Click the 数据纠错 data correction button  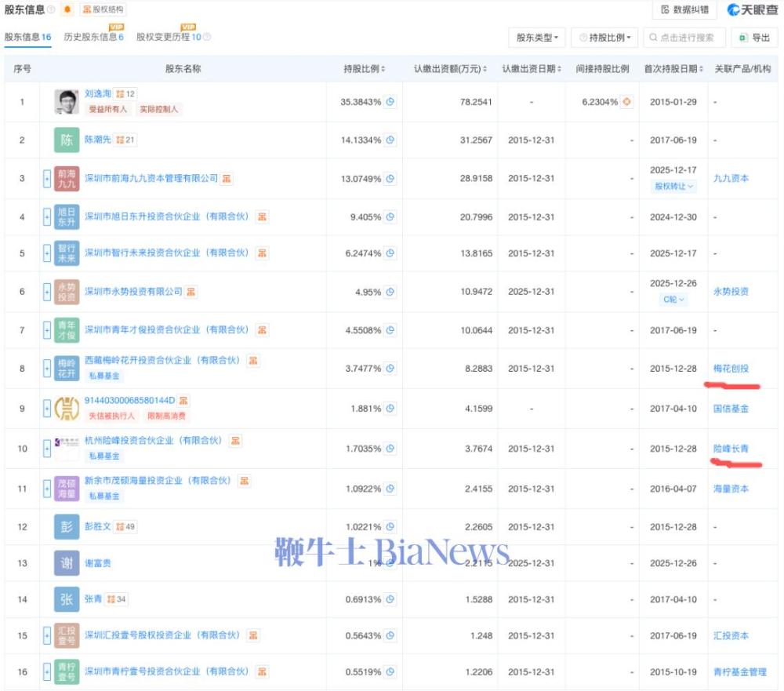pyautogui.click(x=685, y=9)
